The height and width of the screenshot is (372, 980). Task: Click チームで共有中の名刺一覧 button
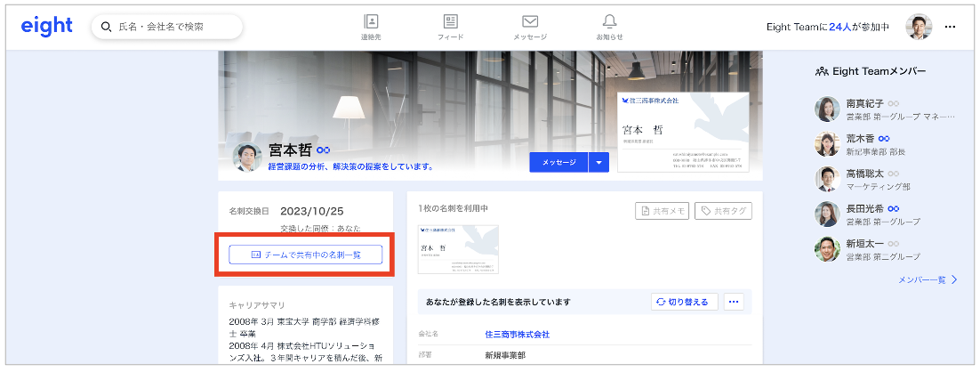[x=305, y=255]
